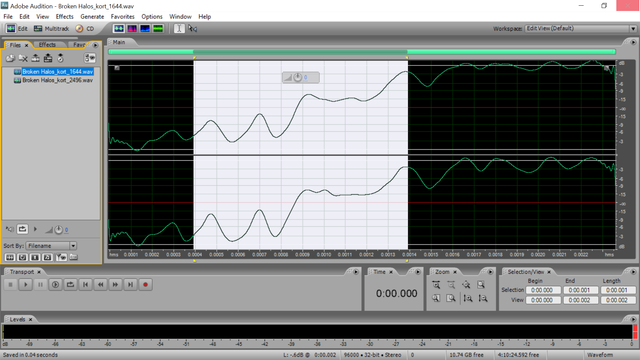The height and width of the screenshot is (360, 640).
Task: Open the Help menu
Action: tap(204, 17)
